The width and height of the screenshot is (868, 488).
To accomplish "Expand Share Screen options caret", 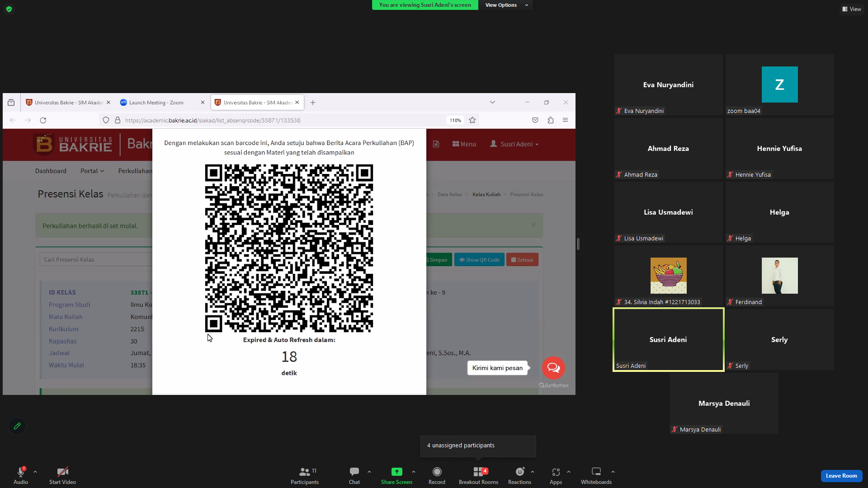I will coord(414,472).
